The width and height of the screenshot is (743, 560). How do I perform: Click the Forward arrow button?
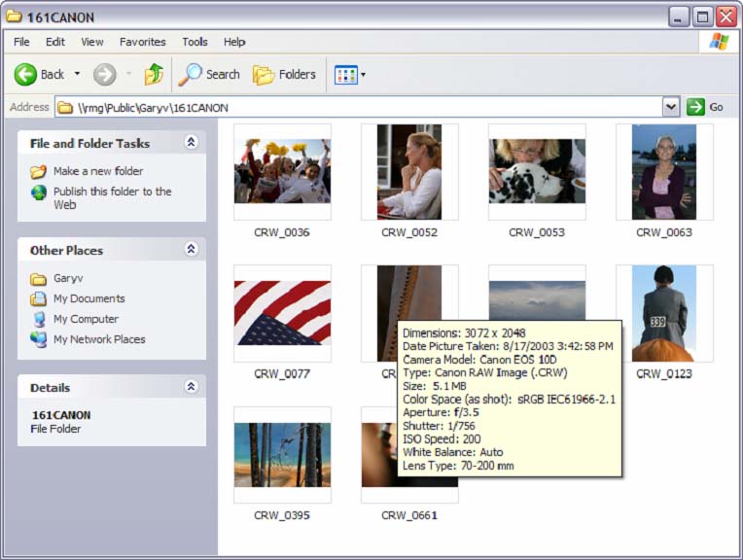(105, 75)
